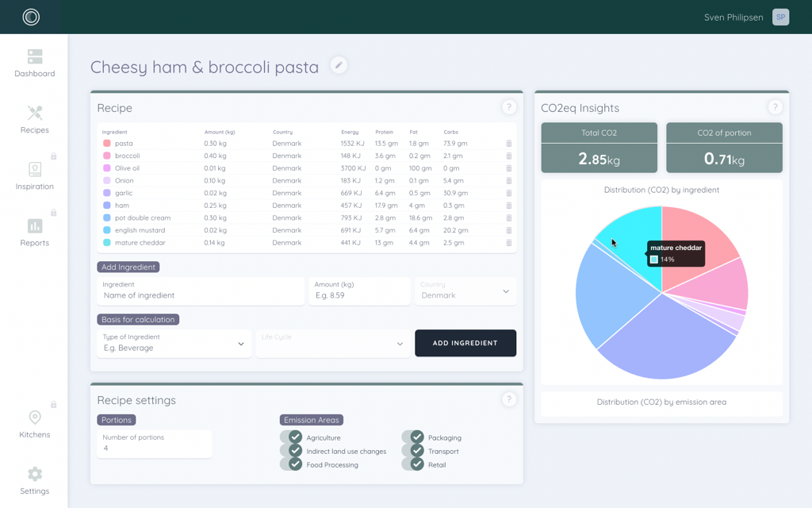Open help icon in CO2eq Insights panel

pos(775,108)
